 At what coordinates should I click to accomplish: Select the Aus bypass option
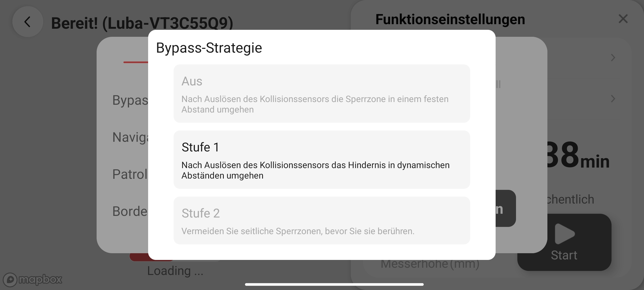(x=322, y=93)
